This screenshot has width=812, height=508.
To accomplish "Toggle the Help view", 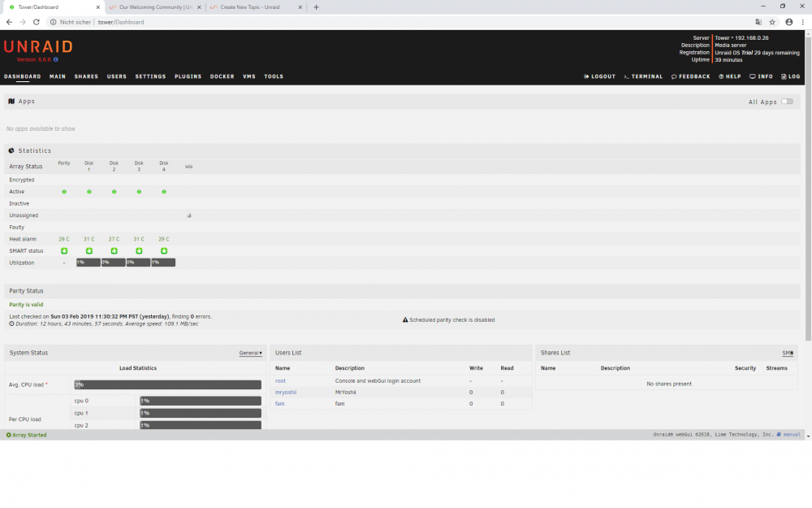I will 730,76.
